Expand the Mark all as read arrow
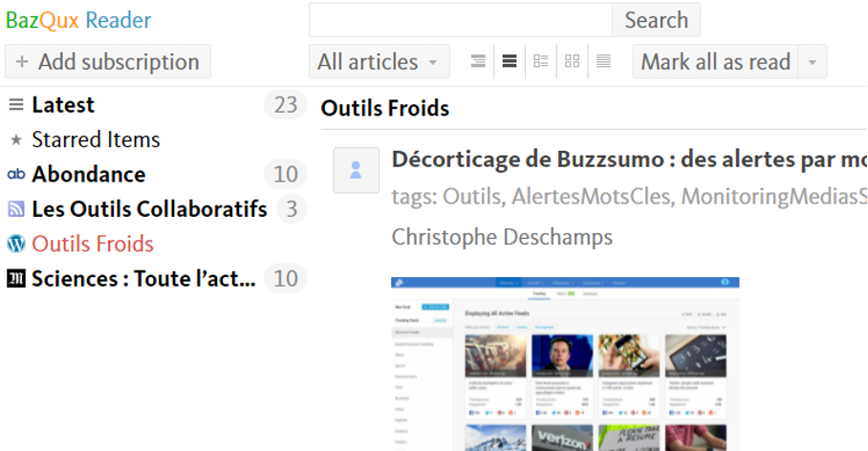The height and width of the screenshot is (451, 868). pos(813,61)
